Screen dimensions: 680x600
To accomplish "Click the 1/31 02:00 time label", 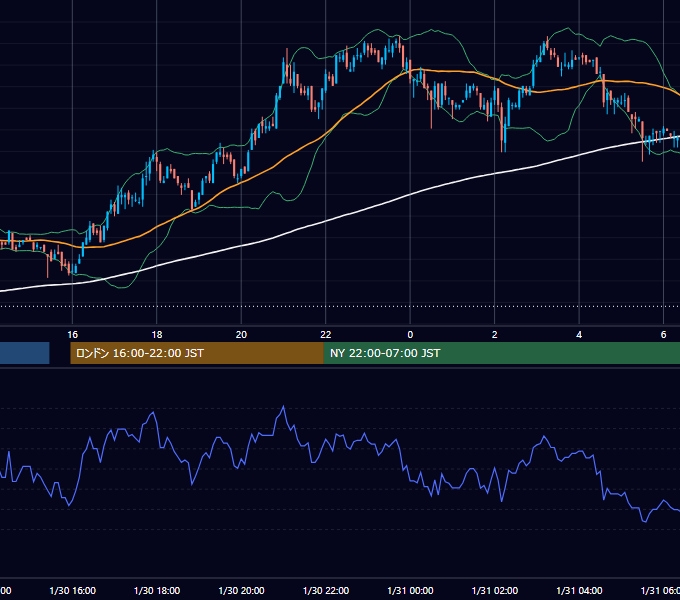I will coord(495,590).
